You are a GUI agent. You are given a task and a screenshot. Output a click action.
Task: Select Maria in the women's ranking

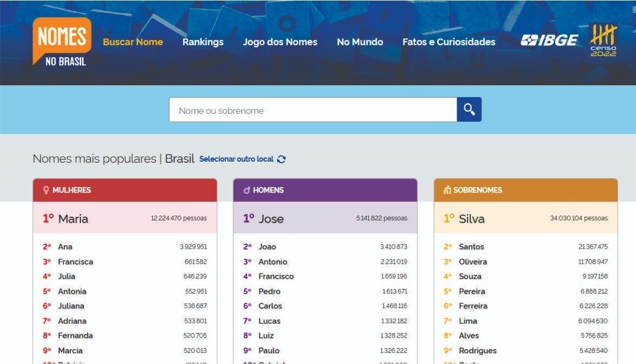(x=73, y=218)
